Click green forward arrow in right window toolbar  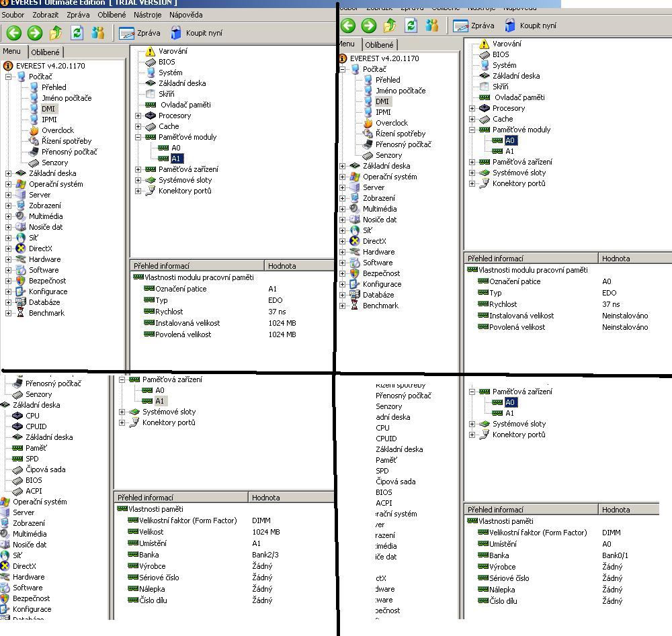coord(369,26)
